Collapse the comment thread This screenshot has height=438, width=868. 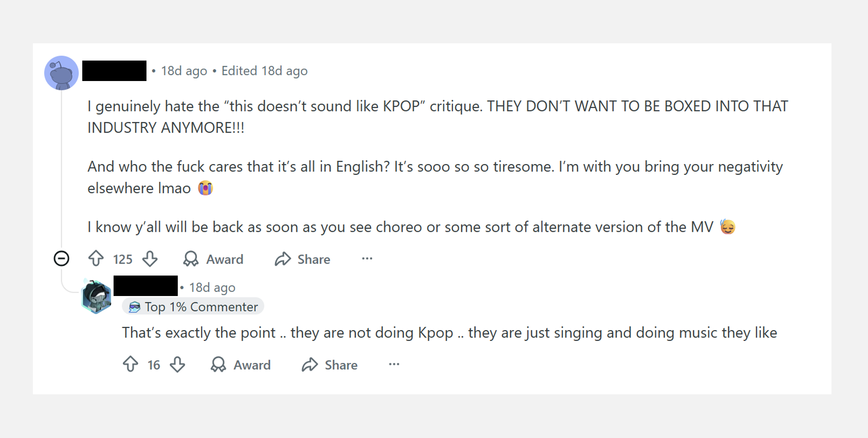[x=61, y=259]
